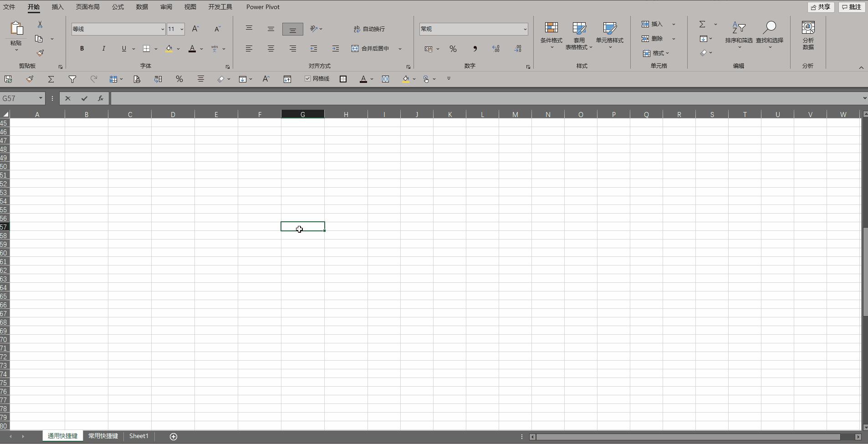
Task: Open the 条件格式 conditional formatting menu
Action: pyautogui.click(x=551, y=35)
